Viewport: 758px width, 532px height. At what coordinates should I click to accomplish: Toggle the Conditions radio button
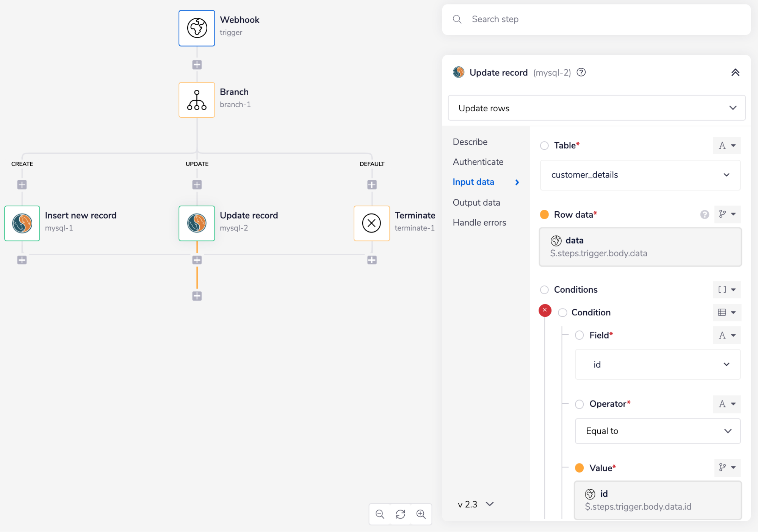[544, 290]
